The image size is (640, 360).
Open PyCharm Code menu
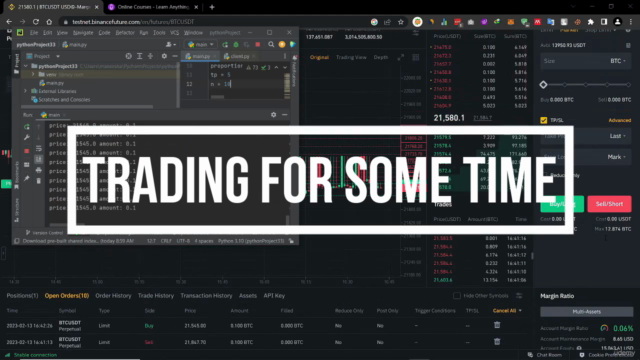[x=104, y=33]
